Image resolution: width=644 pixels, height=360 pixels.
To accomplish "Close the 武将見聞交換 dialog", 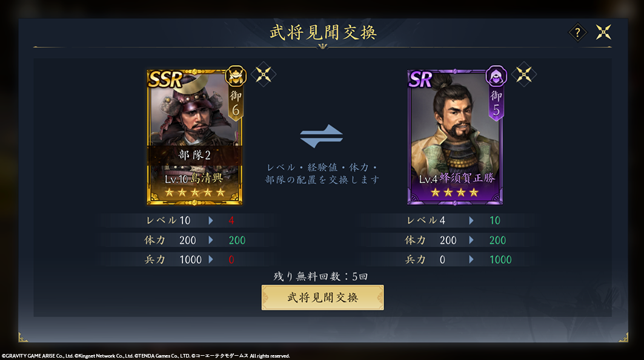I will pos(603,32).
